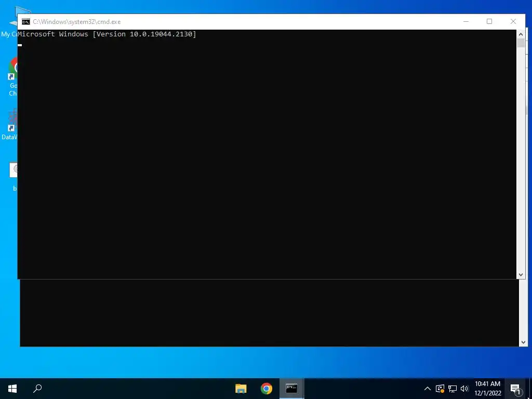The width and height of the screenshot is (532, 399).
Task: Open the Action Center notifications icon
Action: [515, 389]
